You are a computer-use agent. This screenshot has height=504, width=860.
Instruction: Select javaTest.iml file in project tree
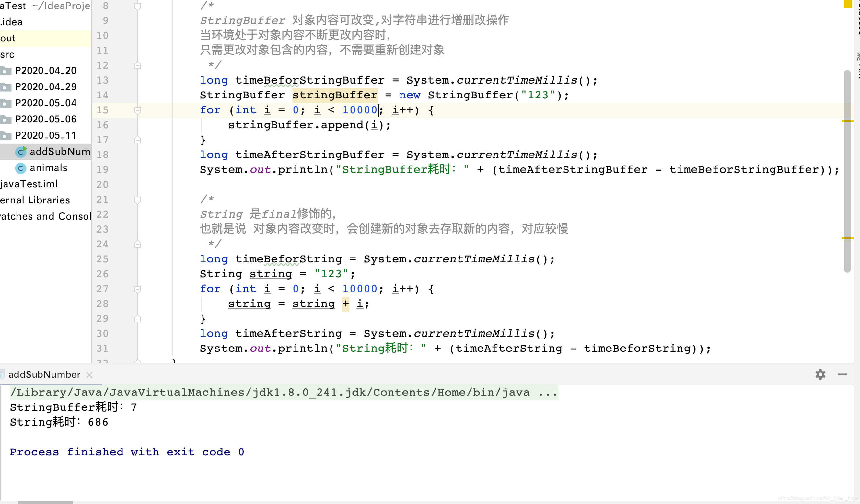coord(46,184)
